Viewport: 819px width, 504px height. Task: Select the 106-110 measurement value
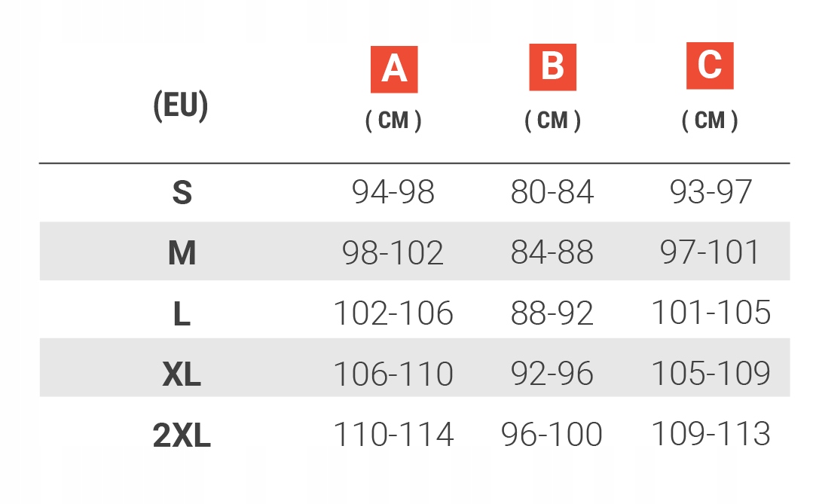click(x=393, y=374)
